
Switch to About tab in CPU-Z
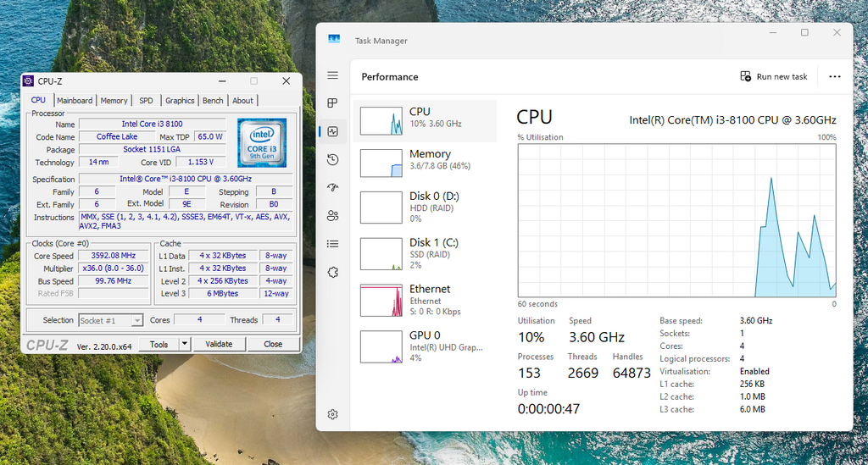242,101
